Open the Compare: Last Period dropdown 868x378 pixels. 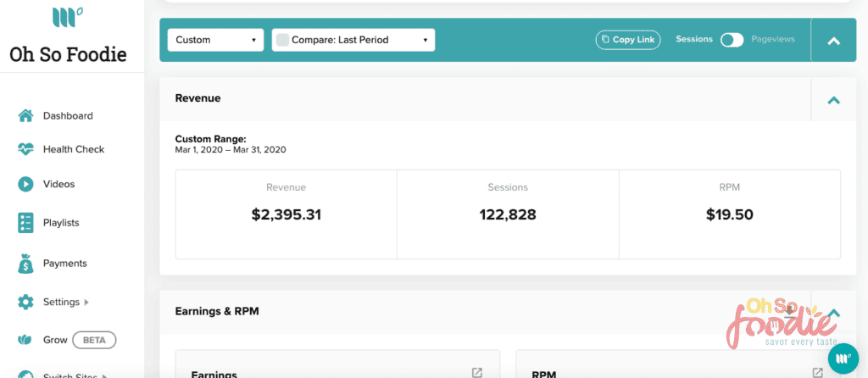(x=353, y=40)
